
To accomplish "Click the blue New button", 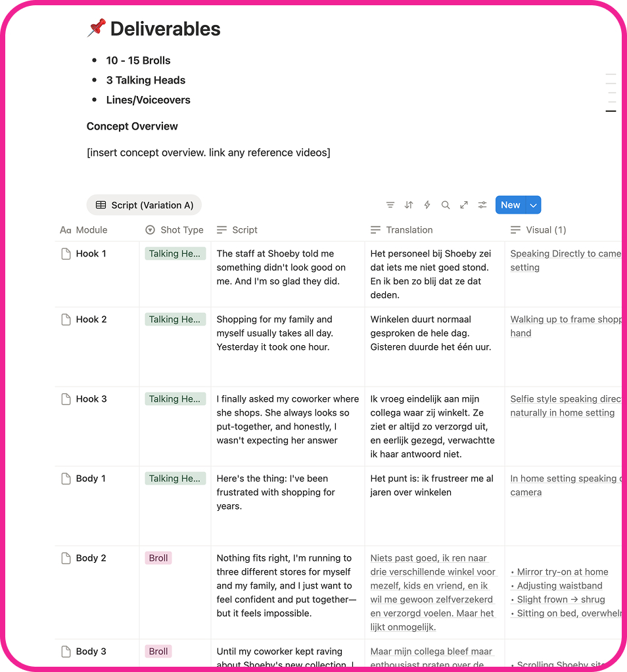I will tap(511, 205).
